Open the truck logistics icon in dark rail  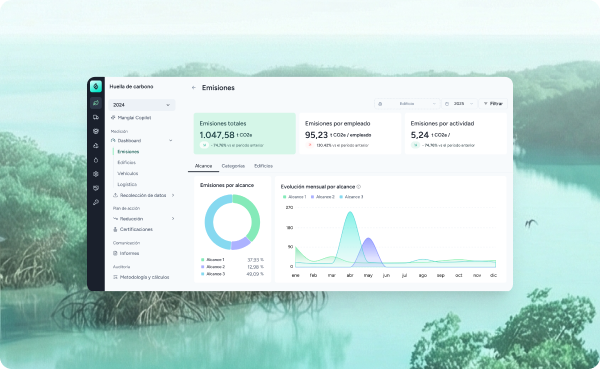[96, 117]
